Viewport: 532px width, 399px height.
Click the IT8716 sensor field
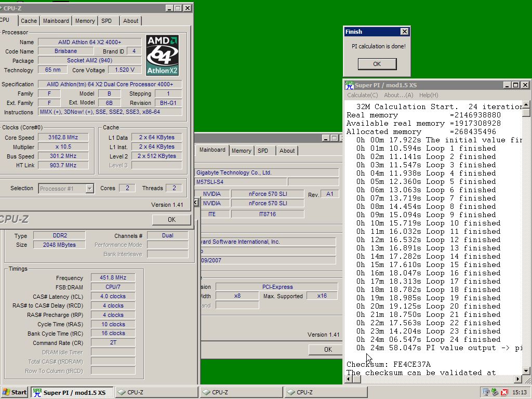pyautogui.click(x=268, y=214)
